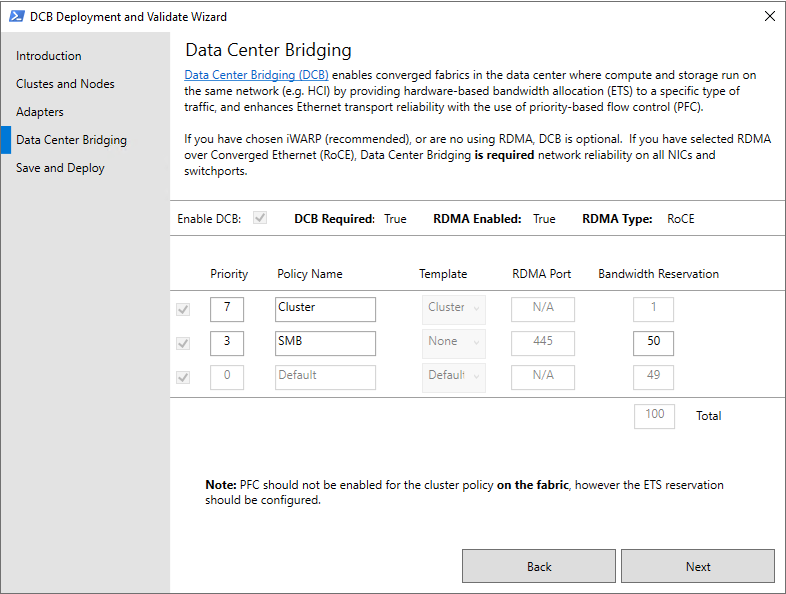Image resolution: width=786 pixels, height=594 pixels.
Task: Click the Cluster policy name field
Action: click(x=325, y=309)
